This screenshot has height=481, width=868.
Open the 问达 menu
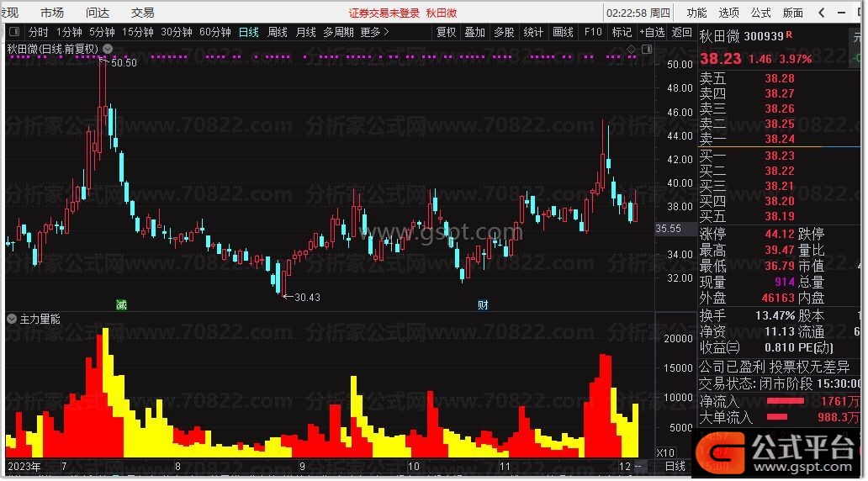coord(98,12)
